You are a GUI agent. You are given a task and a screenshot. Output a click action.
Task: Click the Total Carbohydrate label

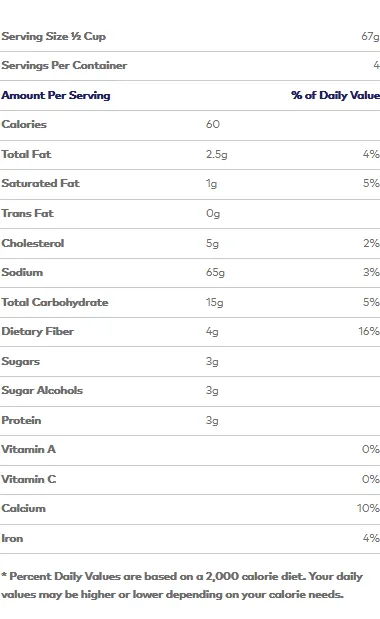point(55,302)
